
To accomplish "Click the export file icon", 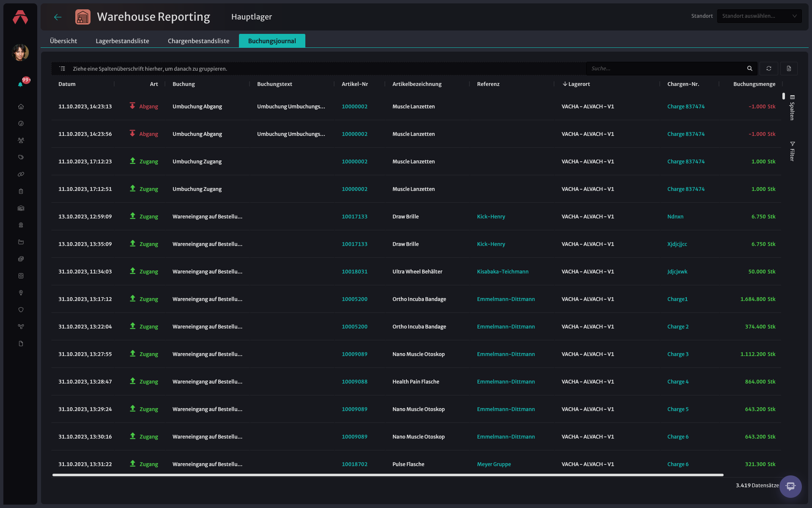I will 789,69.
